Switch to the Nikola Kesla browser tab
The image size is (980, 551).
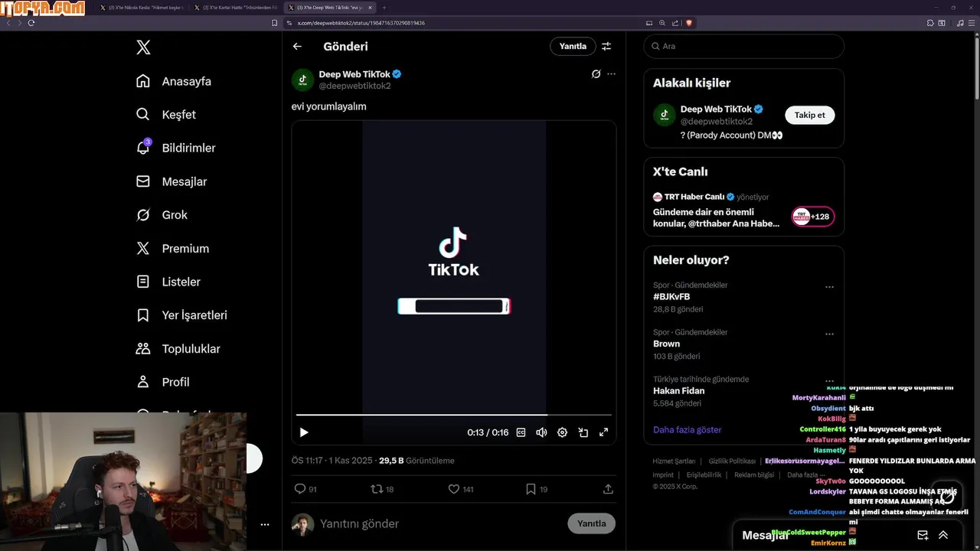(x=142, y=7)
